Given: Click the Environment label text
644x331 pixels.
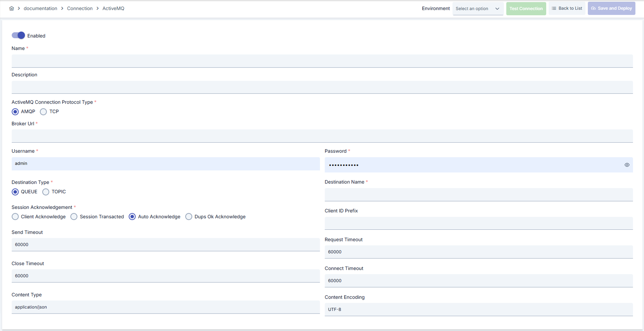Looking at the screenshot, I should pos(436,8).
